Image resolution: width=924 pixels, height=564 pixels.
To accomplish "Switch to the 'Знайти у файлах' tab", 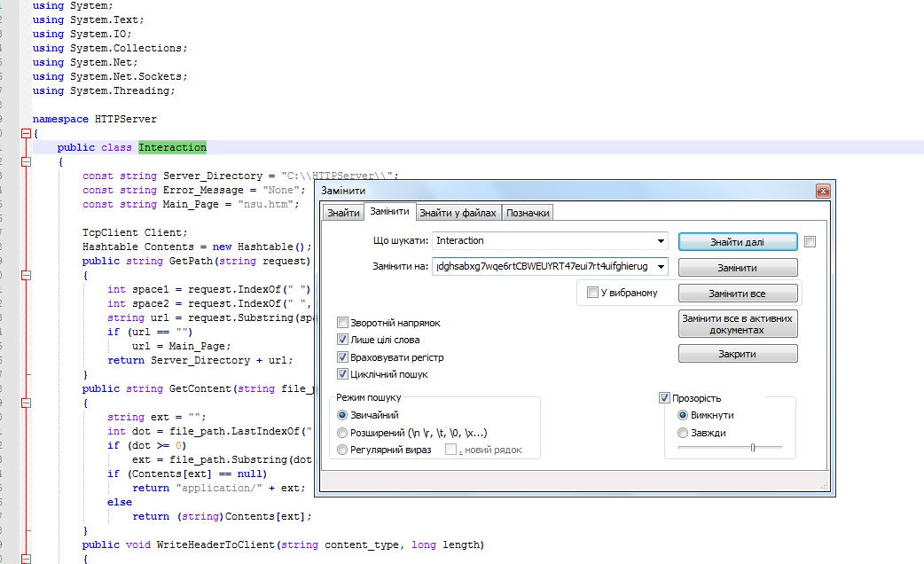I will click(458, 213).
